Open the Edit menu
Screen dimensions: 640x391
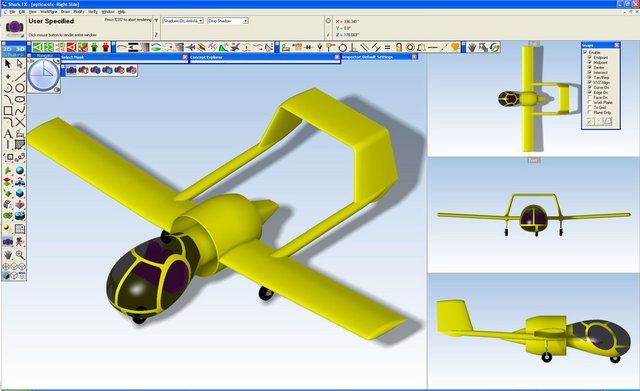[22, 12]
